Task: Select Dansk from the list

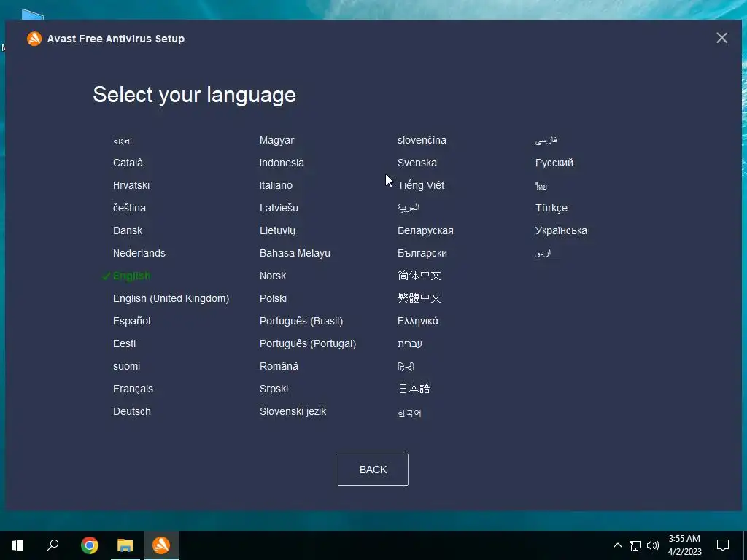Action: (x=128, y=230)
